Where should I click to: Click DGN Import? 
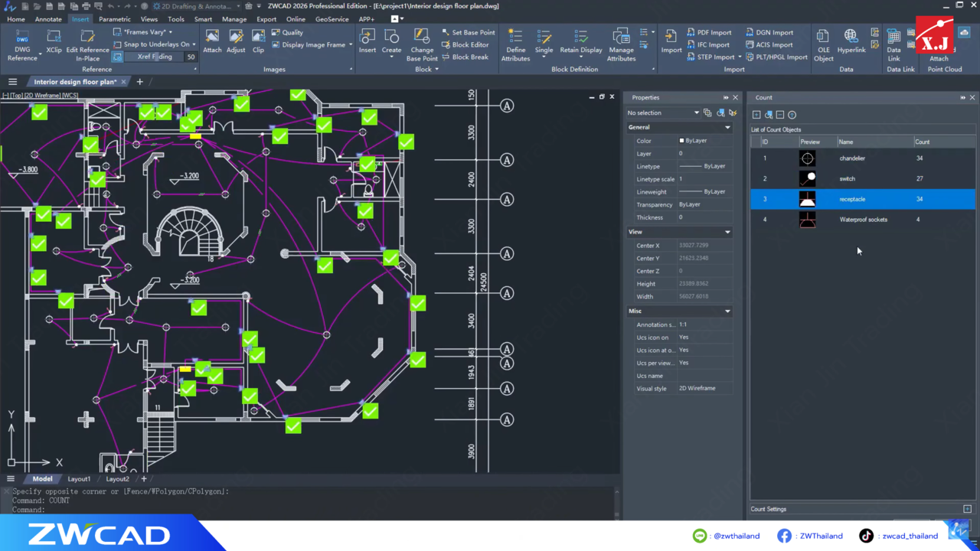[x=768, y=32]
